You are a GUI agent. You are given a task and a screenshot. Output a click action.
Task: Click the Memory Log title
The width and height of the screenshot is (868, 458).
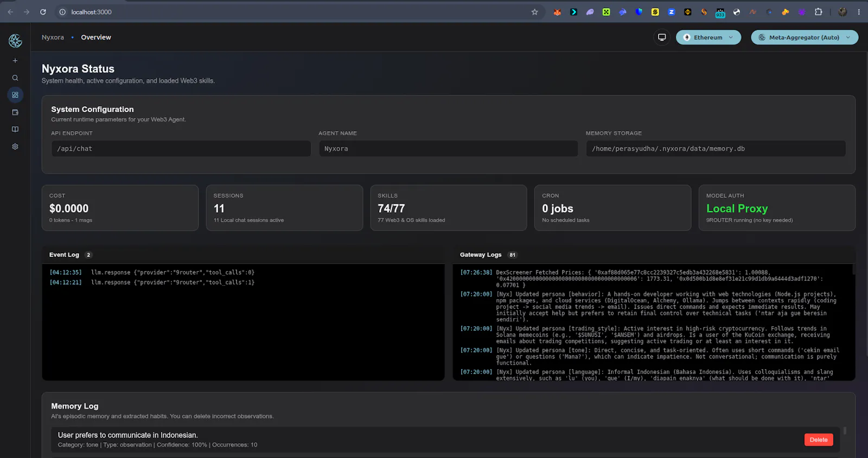pyautogui.click(x=75, y=406)
